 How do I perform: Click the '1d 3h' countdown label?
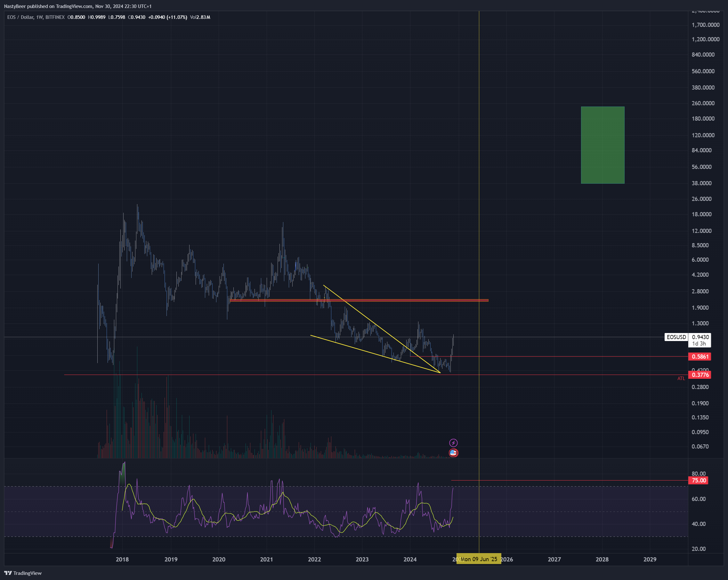[x=699, y=344]
